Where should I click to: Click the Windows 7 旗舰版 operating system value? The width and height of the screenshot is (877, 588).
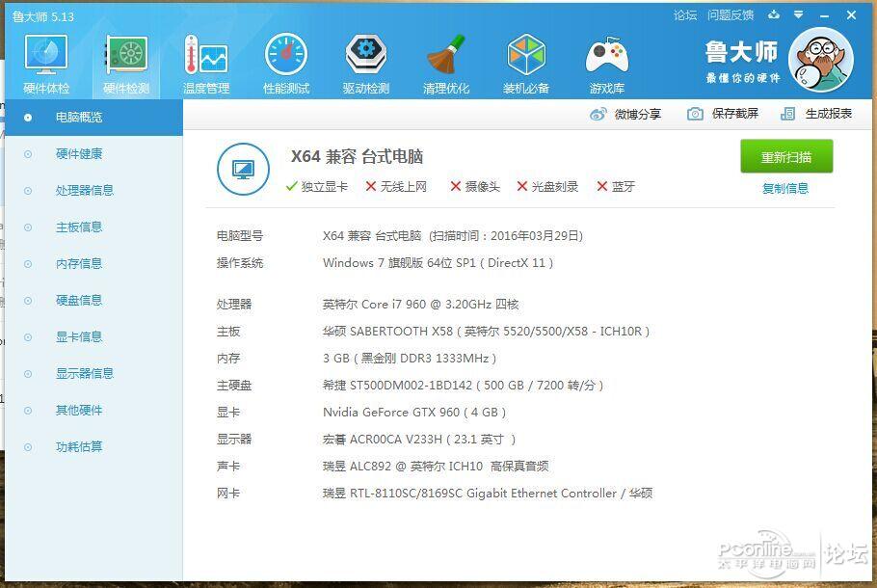click(x=438, y=263)
